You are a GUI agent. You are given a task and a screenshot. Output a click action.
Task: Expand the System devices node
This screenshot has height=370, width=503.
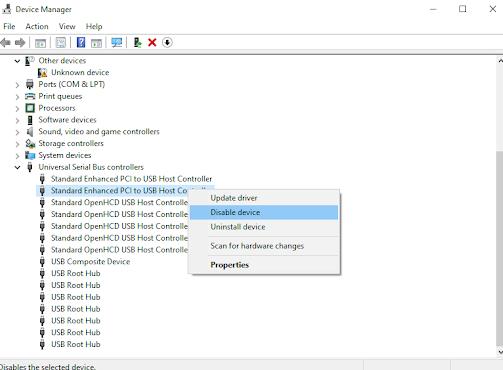[x=17, y=156]
